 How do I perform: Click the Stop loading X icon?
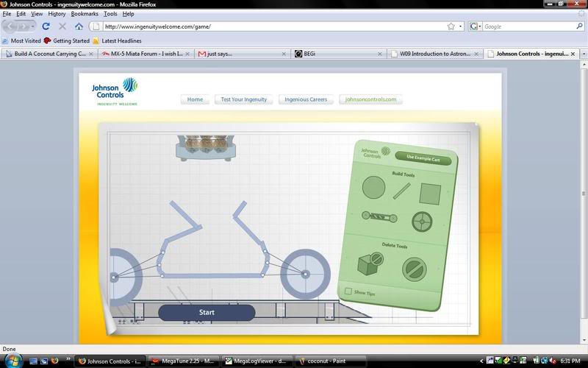click(x=62, y=26)
